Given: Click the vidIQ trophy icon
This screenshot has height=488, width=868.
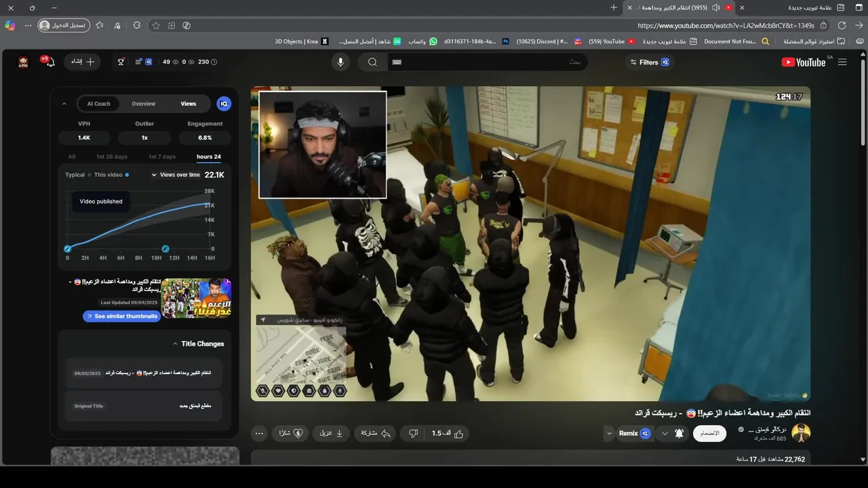Looking at the screenshot, I should [x=121, y=62].
